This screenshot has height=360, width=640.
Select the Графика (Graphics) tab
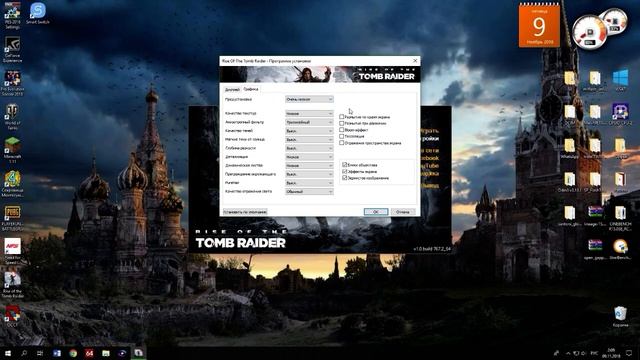click(251, 89)
